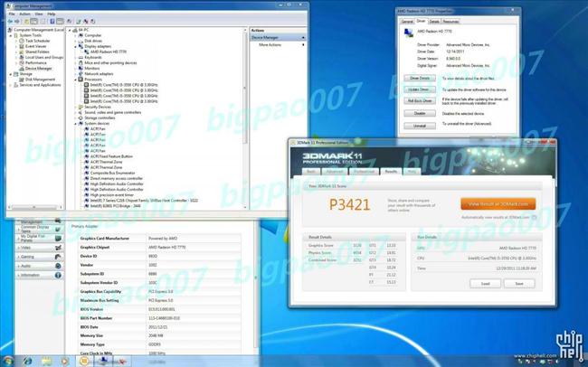Click the blue Information icon in Catalyst sidebar
The image size is (588, 367).
58,275
